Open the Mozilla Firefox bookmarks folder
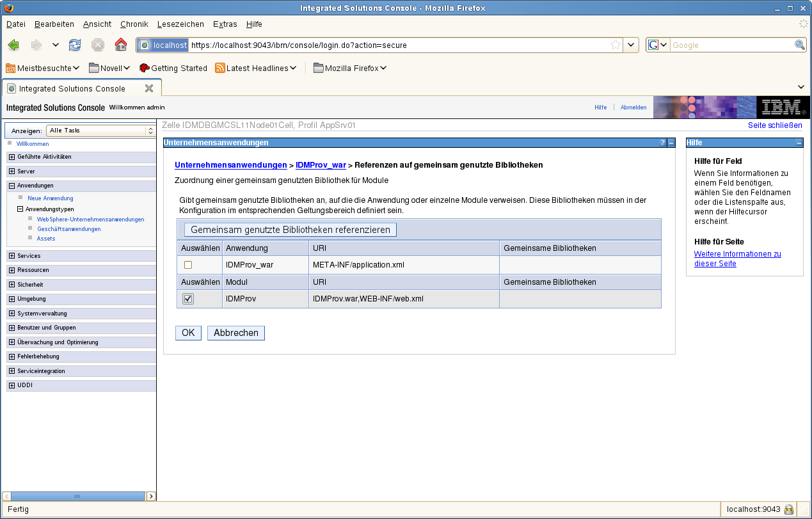This screenshot has height=519, width=812. point(350,68)
